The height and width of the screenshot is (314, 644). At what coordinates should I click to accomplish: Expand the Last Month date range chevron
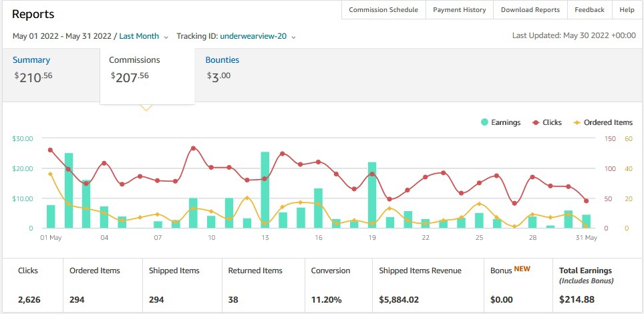[166, 37]
